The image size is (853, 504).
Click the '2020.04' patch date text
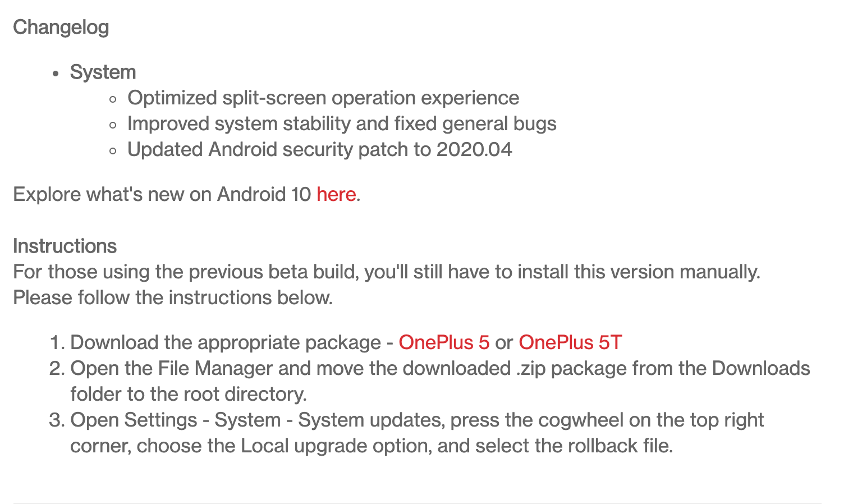point(474,149)
